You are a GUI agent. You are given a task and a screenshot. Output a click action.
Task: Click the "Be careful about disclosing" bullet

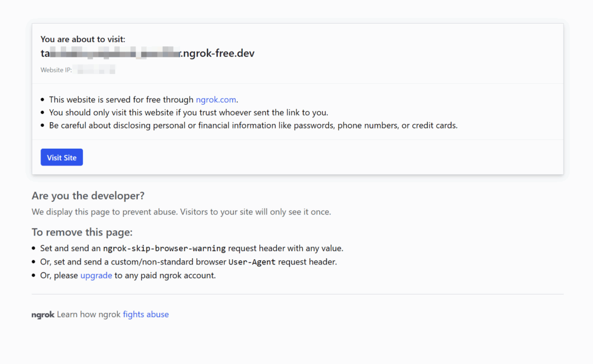(253, 125)
